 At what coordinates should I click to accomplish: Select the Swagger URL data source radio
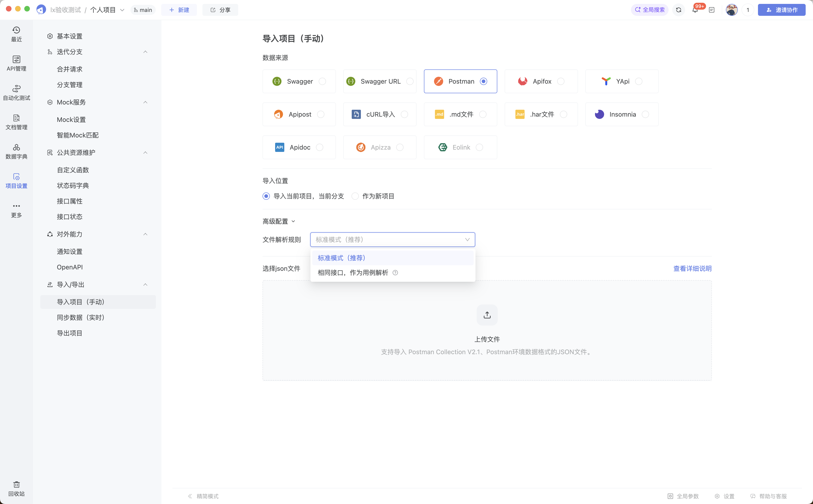[x=410, y=81]
